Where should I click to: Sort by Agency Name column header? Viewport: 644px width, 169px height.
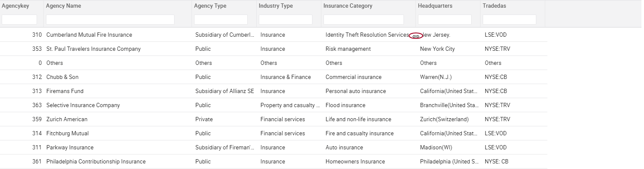click(x=63, y=6)
